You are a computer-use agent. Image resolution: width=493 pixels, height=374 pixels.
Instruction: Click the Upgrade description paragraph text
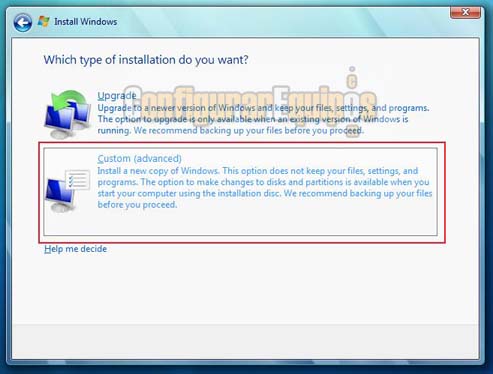pos(263,119)
